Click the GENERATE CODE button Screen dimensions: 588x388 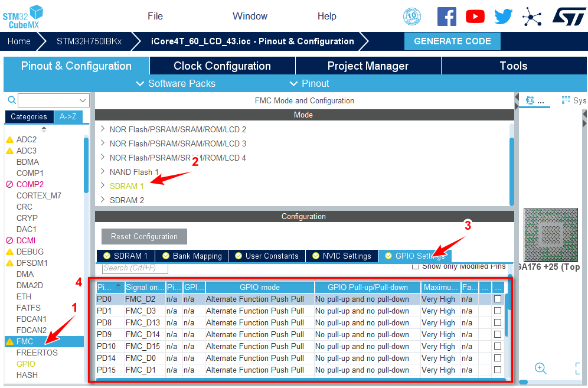(x=452, y=41)
